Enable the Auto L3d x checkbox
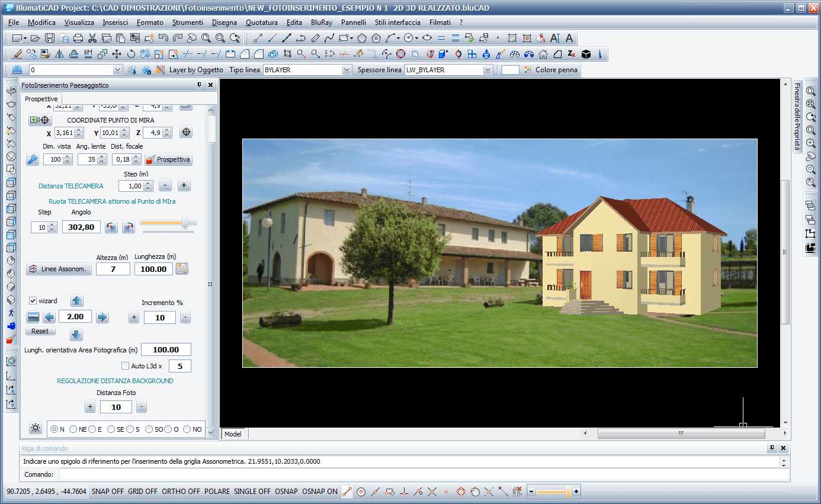 (125, 366)
